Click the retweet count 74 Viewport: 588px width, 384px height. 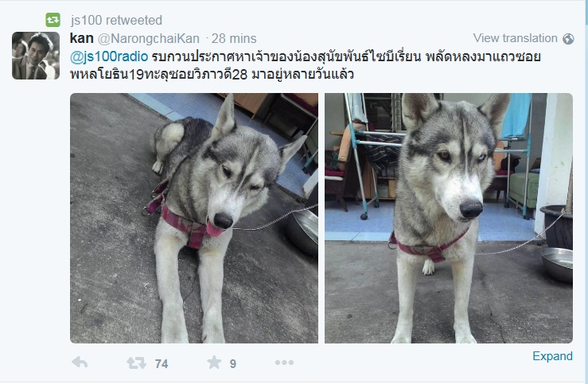tap(162, 364)
